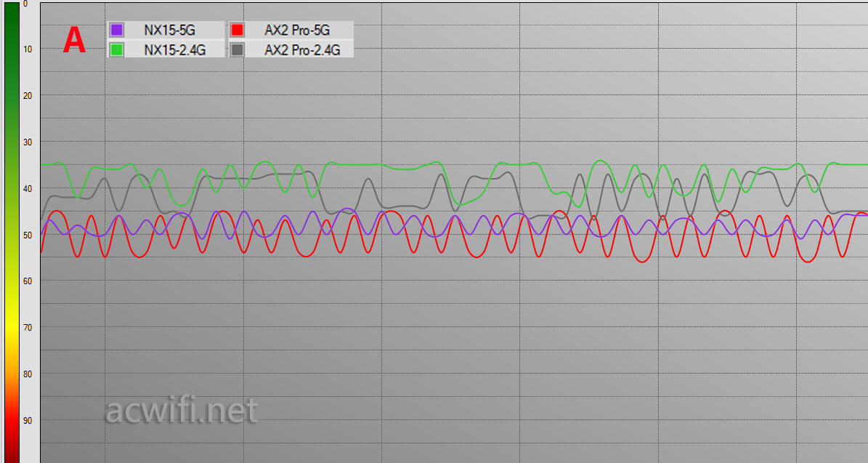Click the purple NX15-5G legend swatch
The image size is (868, 463).
(116, 30)
